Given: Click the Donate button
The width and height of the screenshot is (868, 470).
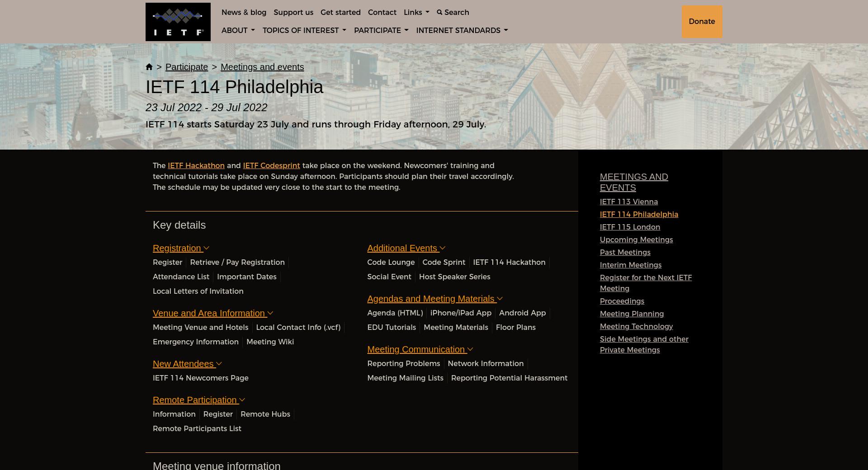Looking at the screenshot, I should pos(702,22).
